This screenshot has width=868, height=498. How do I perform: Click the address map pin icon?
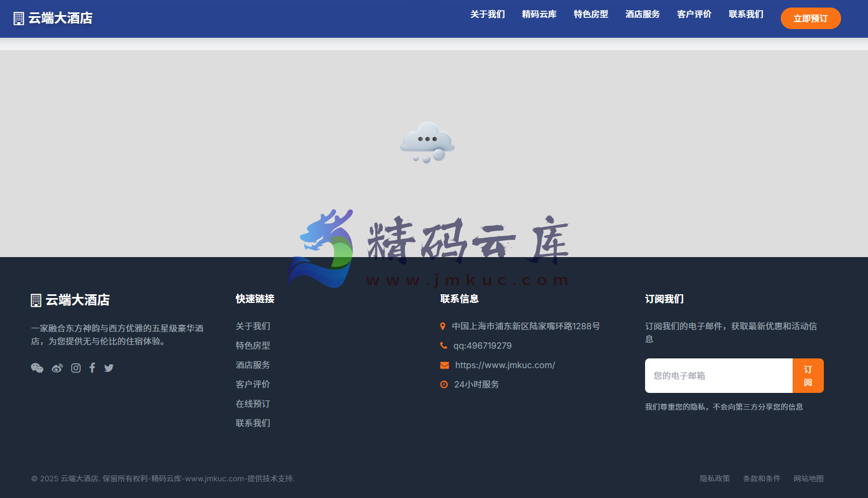443,326
